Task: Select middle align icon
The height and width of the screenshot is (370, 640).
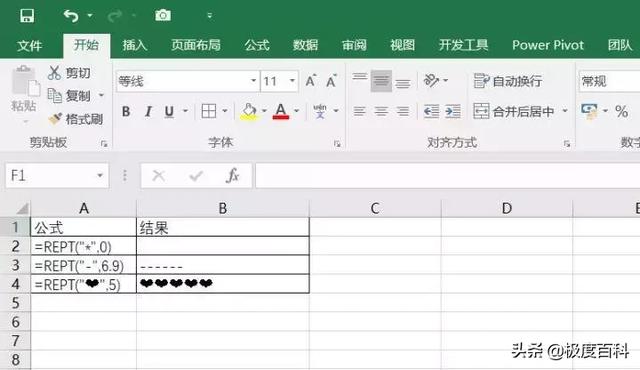Action: point(381,80)
